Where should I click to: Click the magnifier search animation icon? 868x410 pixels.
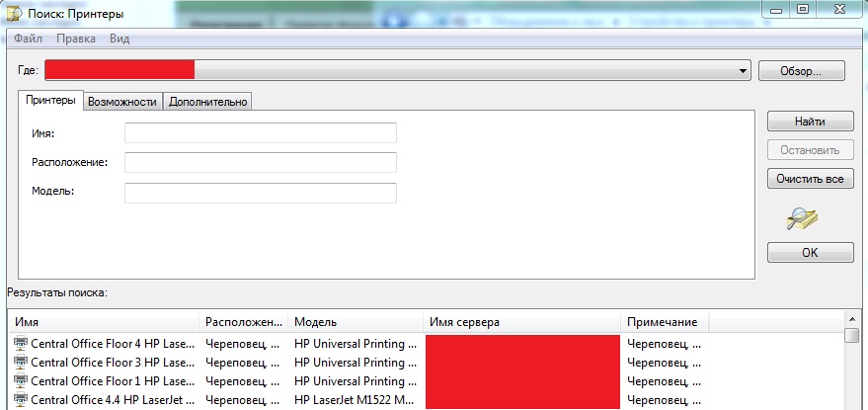[802, 218]
